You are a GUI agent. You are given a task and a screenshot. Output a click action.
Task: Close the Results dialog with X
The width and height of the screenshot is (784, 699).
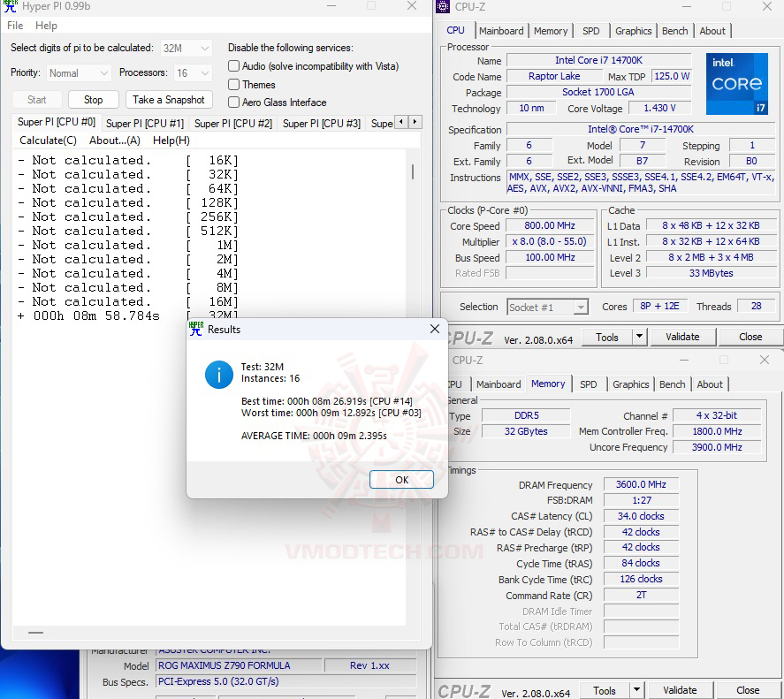click(x=435, y=329)
